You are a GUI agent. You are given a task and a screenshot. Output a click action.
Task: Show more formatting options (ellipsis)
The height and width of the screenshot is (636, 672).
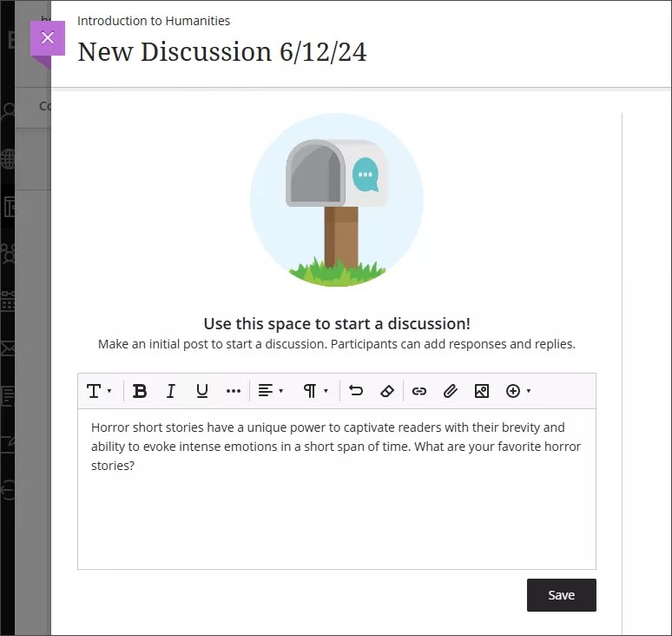[x=234, y=391]
